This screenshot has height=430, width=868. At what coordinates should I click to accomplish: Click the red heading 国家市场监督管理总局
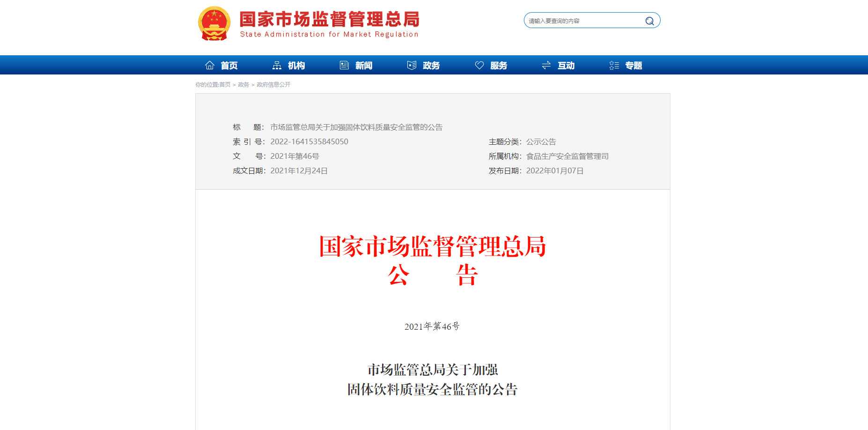pyautogui.click(x=433, y=246)
